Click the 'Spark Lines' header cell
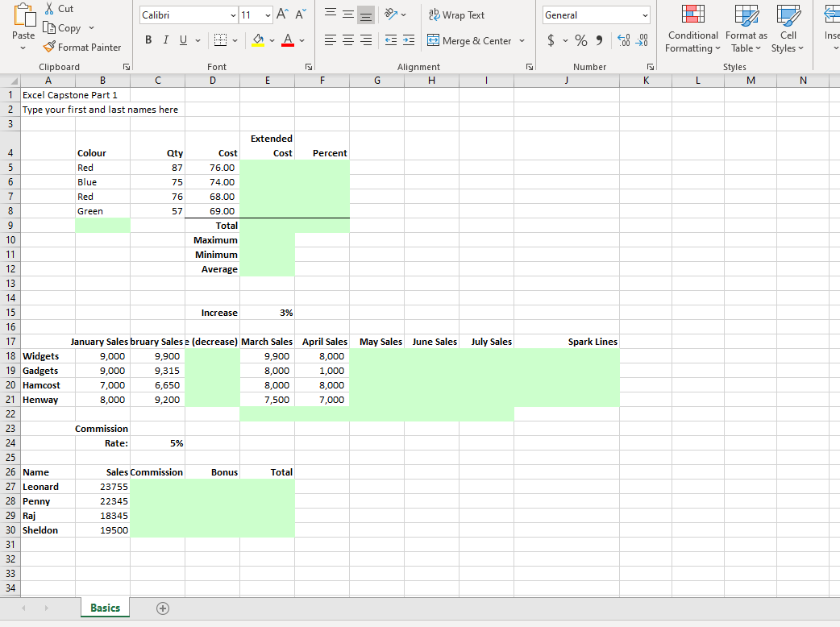Viewport: 840px width, 627px height. (x=567, y=342)
